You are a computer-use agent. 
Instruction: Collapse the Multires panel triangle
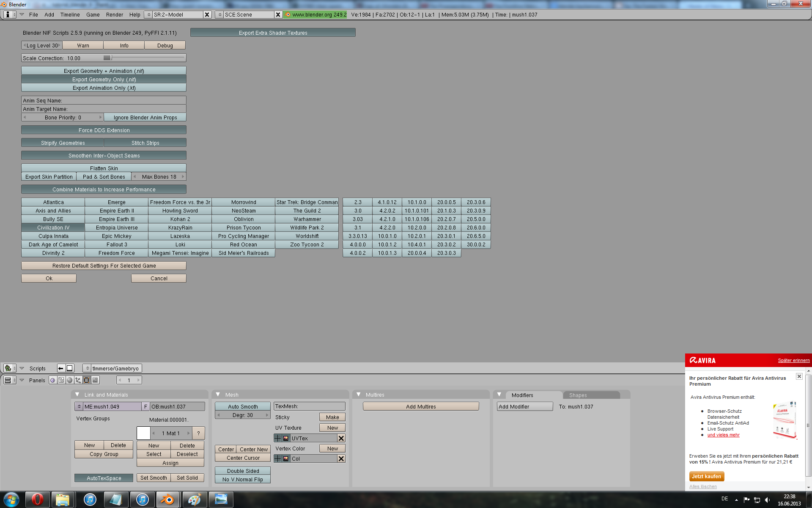359,395
